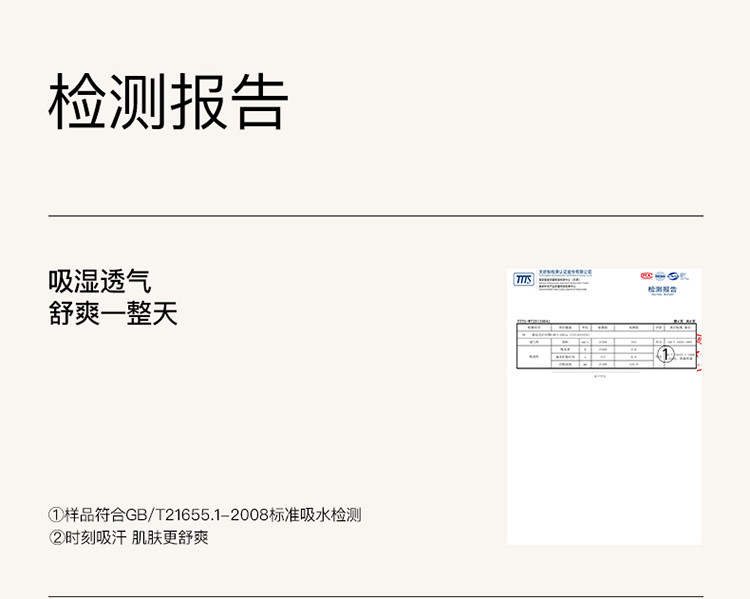Click the report number above the table
750x599 pixels.
coord(535,320)
